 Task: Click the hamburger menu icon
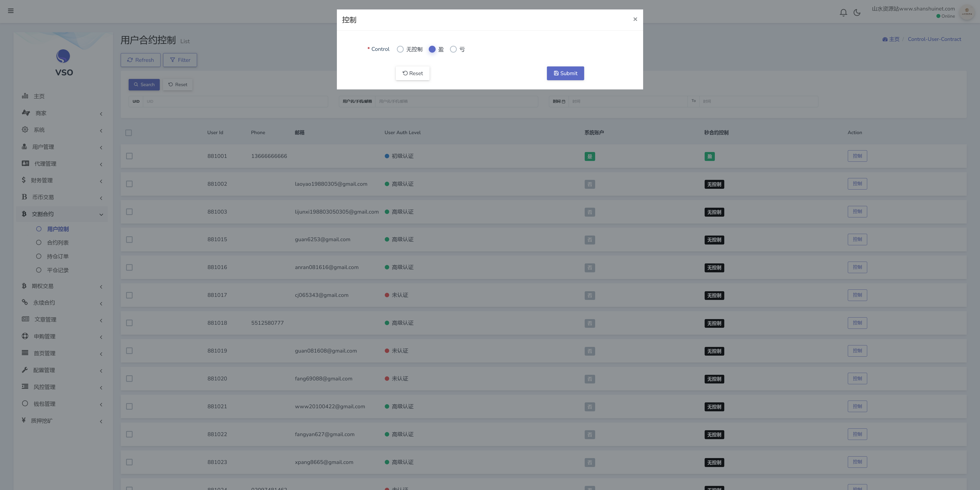11,11
